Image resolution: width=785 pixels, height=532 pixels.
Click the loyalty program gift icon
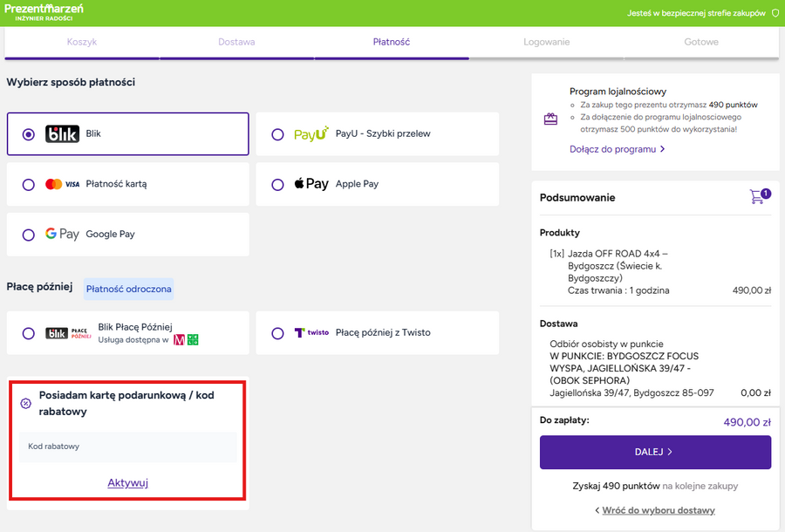550,119
